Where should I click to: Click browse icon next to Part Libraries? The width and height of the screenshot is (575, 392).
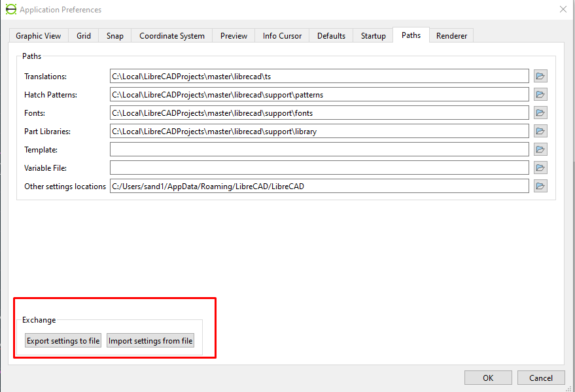(x=540, y=132)
